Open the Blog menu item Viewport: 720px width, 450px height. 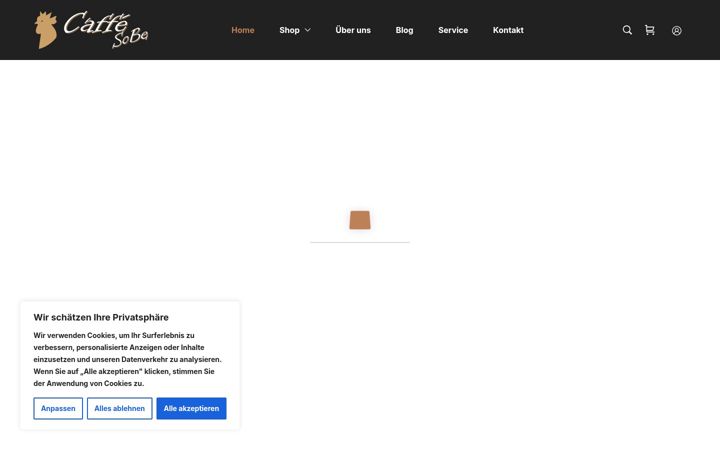pos(405,30)
